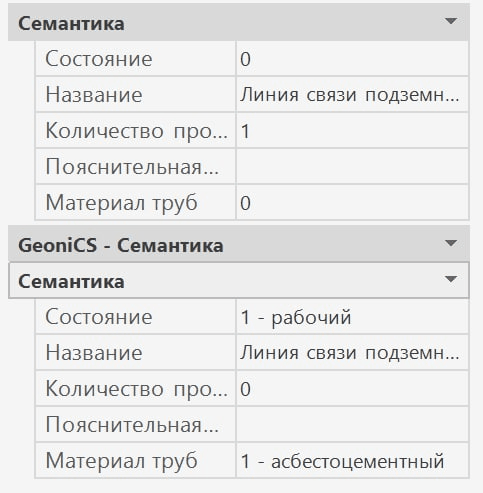Select Количество про... value 0 in GeoniCS section
This screenshot has width=483, height=493.
[352, 388]
